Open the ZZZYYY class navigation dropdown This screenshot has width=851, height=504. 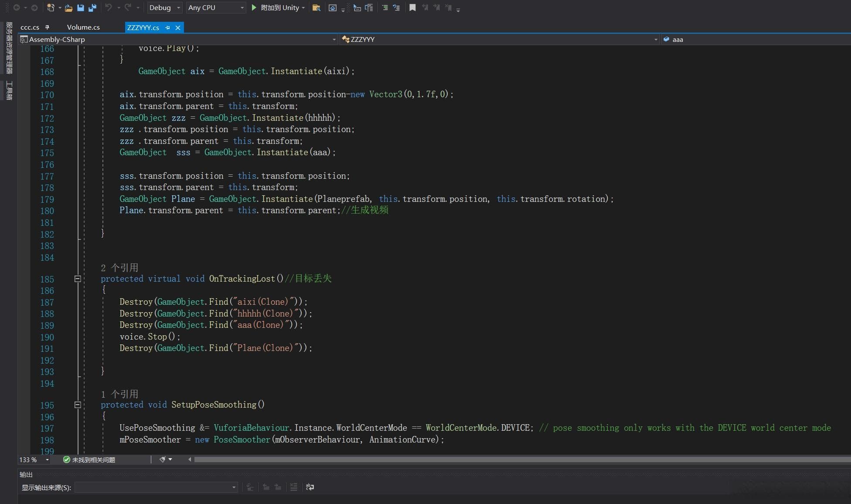(500, 39)
